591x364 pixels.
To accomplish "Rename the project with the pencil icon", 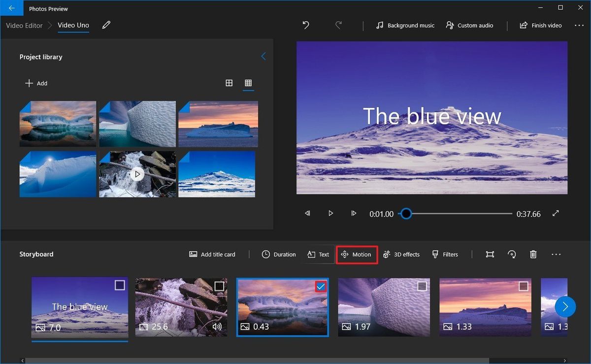I will (106, 25).
